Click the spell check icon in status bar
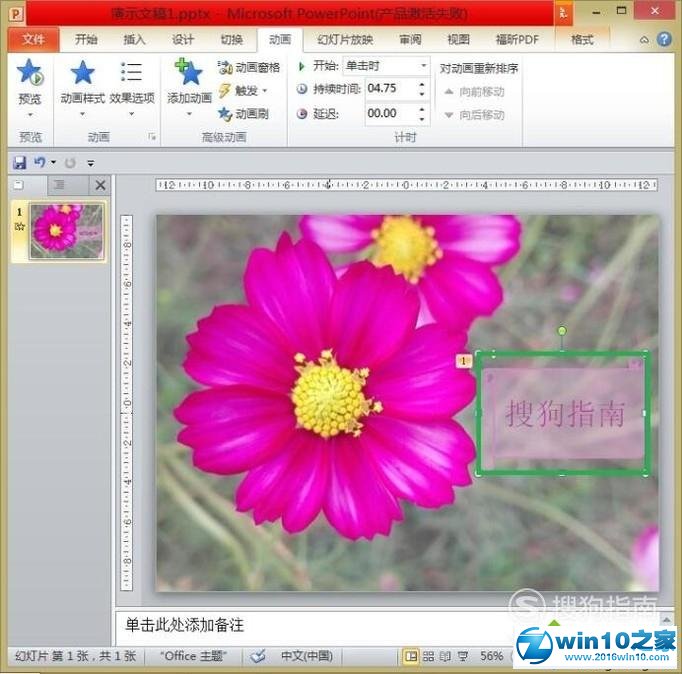 coord(258,656)
